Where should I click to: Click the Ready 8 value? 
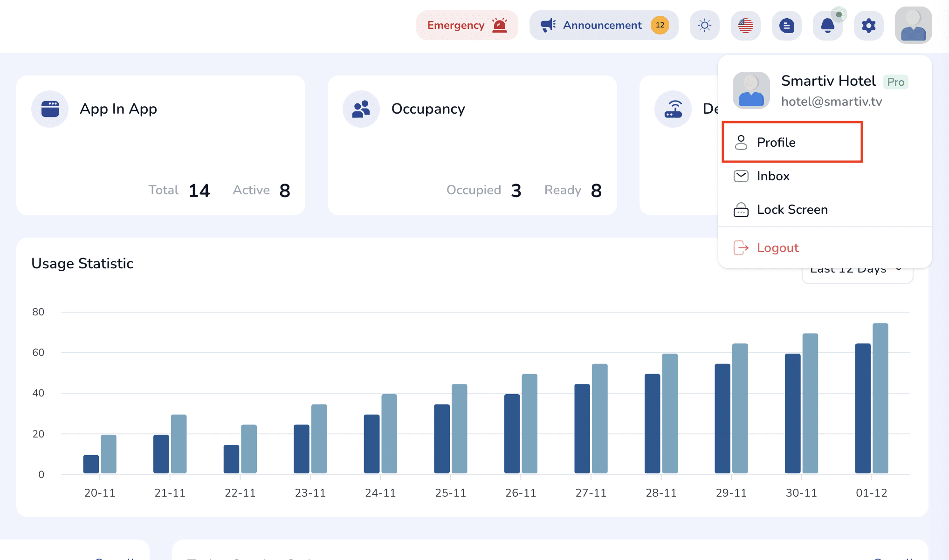pos(596,191)
